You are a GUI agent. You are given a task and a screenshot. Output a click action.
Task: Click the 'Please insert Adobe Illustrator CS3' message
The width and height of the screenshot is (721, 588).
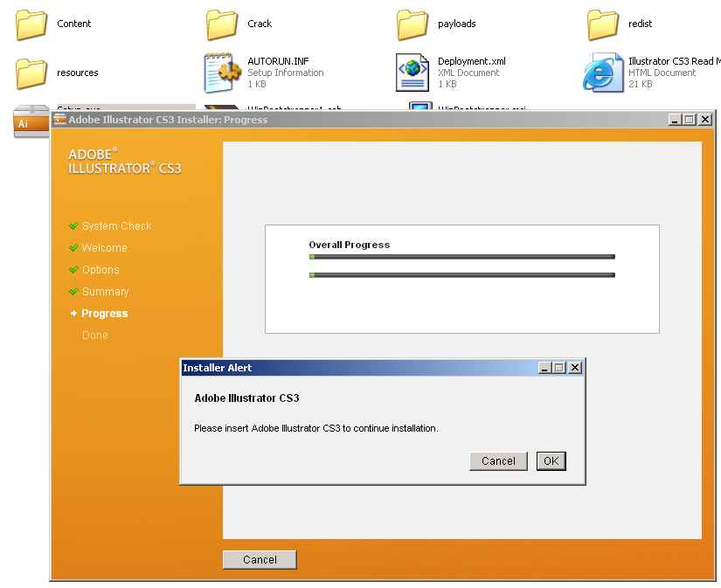pos(315,428)
